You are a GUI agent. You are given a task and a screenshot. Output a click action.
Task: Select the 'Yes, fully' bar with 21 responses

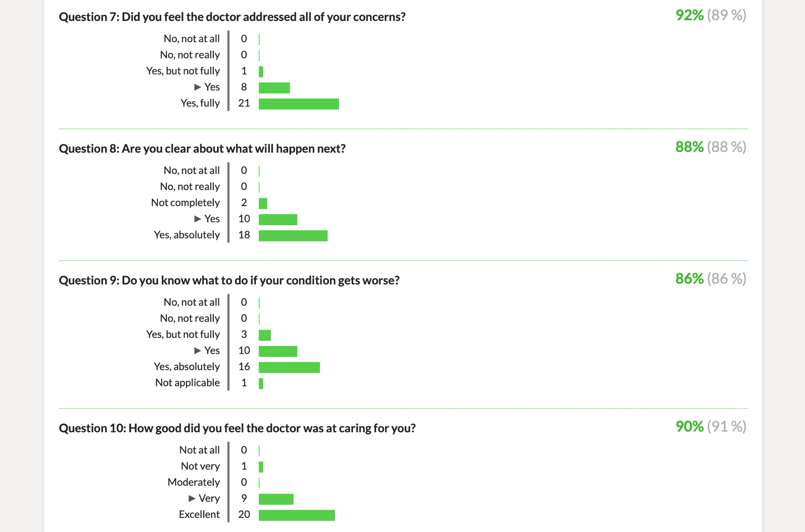(299, 104)
